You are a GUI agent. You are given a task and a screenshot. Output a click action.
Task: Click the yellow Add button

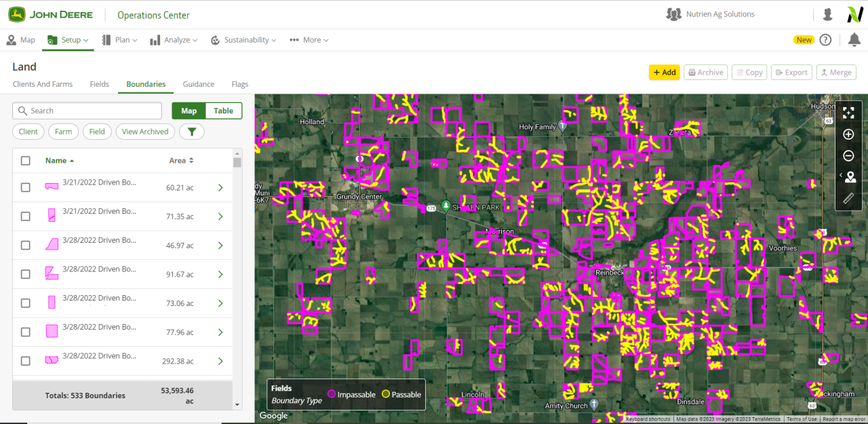664,73
